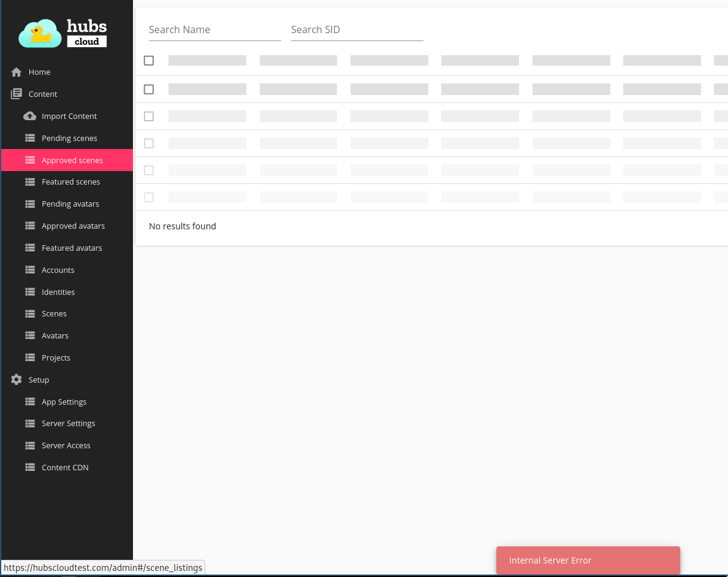Open the Identities list
This screenshot has width=728, height=577.
[67, 292]
